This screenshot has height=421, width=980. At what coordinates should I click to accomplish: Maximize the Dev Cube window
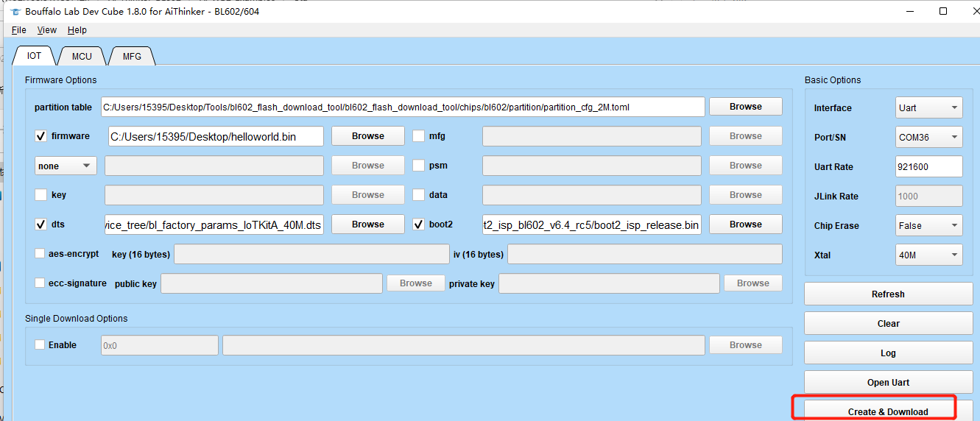(x=943, y=11)
